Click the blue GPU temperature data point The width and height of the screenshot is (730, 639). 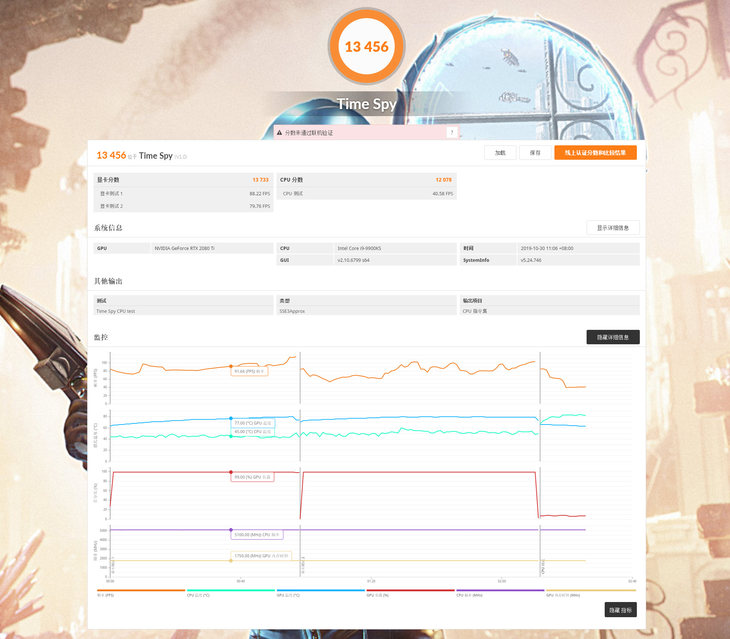click(231, 418)
